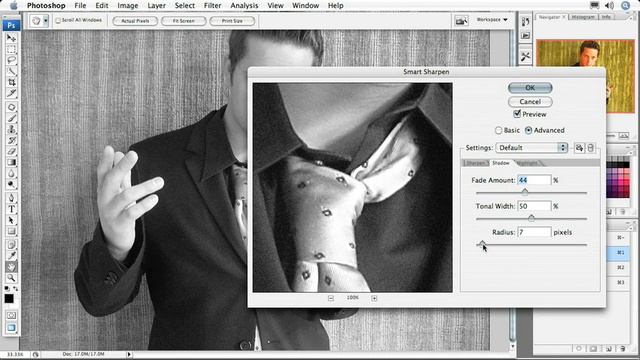Click the Smart Sharpen preview image

[x=353, y=187]
